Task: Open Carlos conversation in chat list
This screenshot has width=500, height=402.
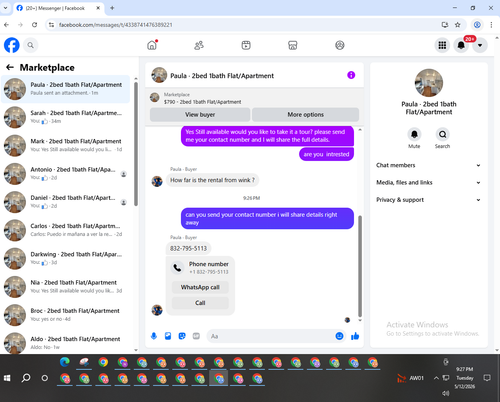Action: pyautogui.click(x=66, y=230)
